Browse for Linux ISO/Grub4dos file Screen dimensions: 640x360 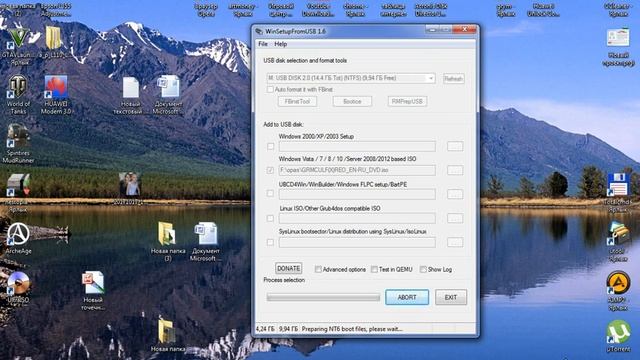(455, 218)
